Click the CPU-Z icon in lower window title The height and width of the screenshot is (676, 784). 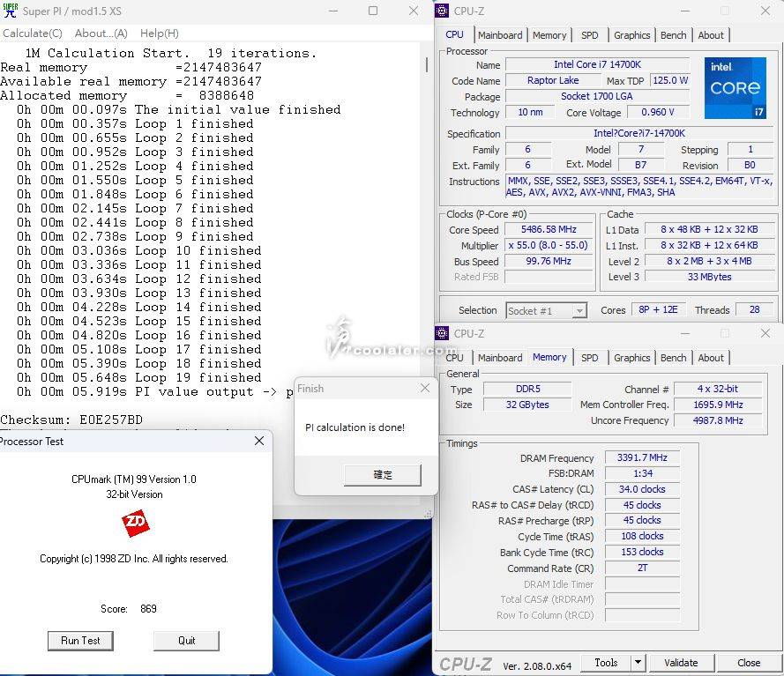[442, 333]
